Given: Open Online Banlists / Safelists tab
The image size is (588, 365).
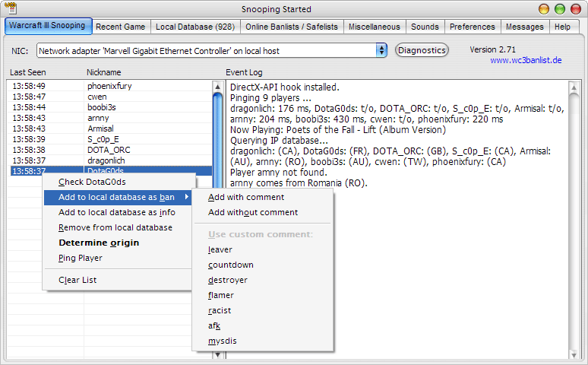Looking at the screenshot, I should 292,27.
